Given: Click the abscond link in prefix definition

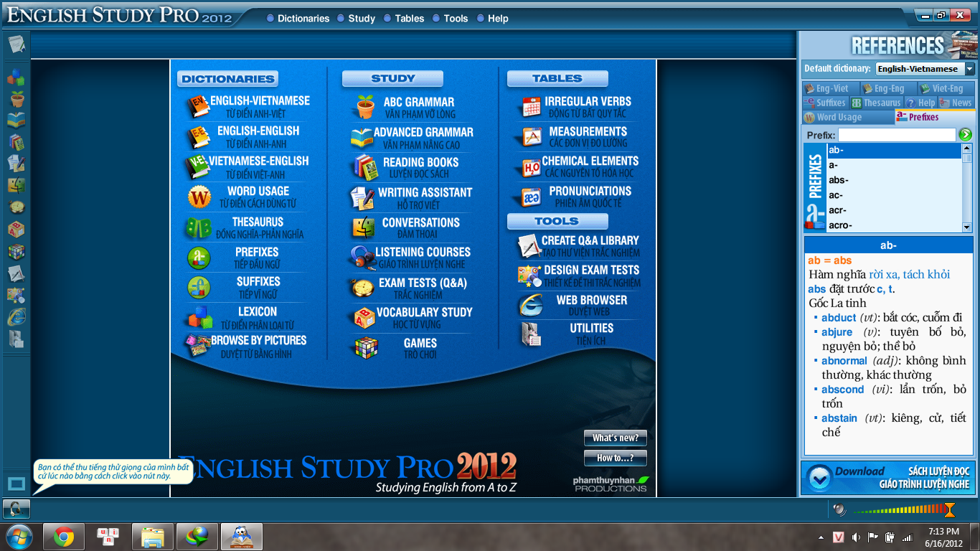Looking at the screenshot, I should 842,389.
